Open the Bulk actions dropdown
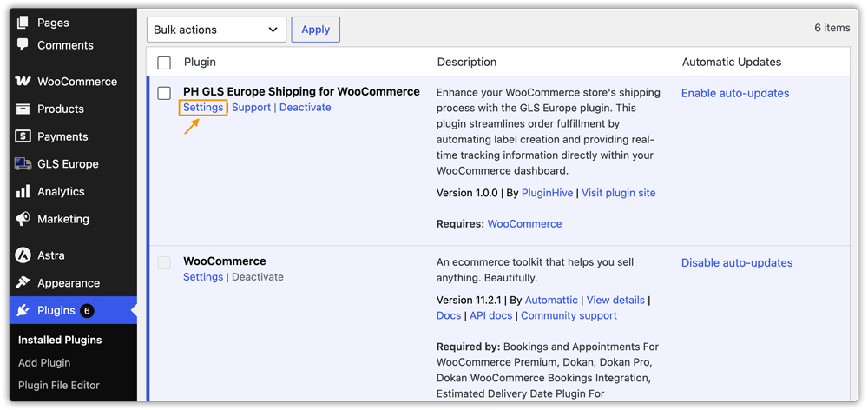This screenshot has width=868, height=410. [216, 30]
